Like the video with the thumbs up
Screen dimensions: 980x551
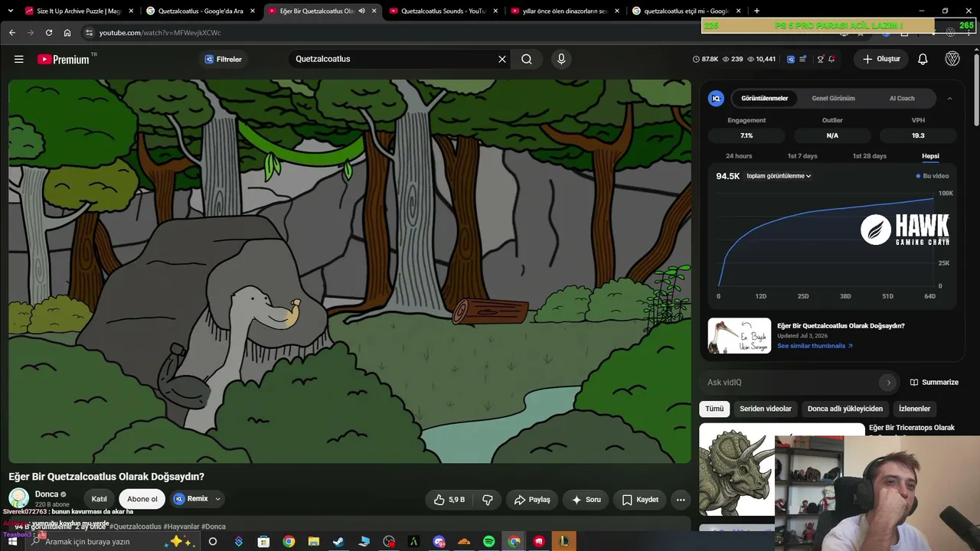click(x=449, y=500)
